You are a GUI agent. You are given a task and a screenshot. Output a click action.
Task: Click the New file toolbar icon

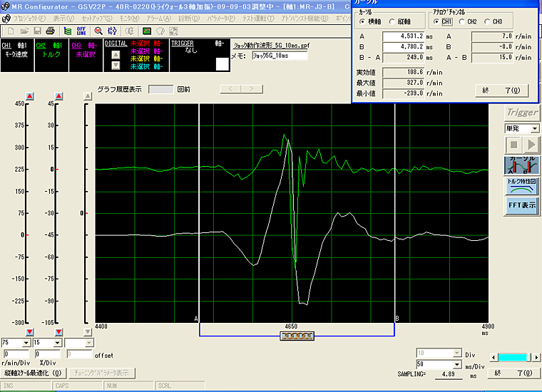pyautogui.click(x=11, y=31)
